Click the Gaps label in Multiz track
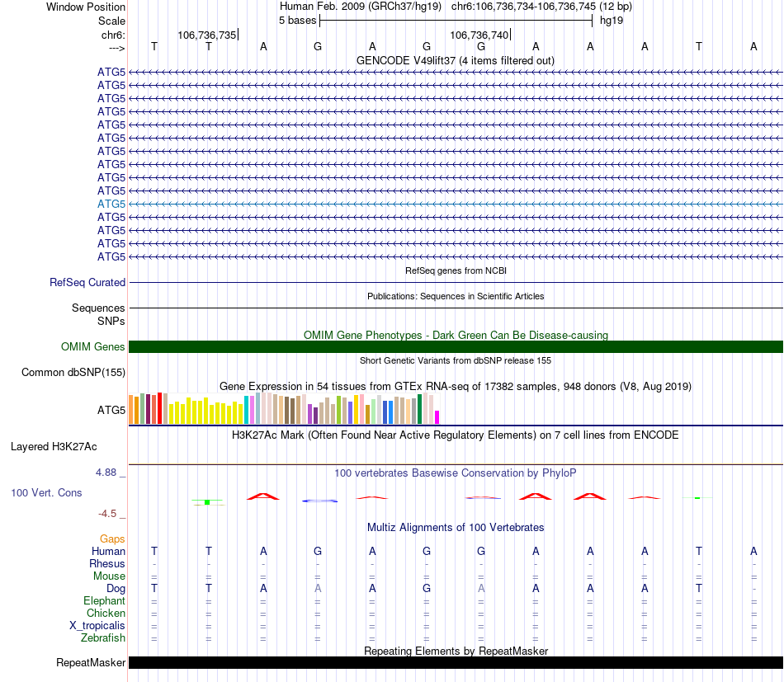The height and width of the screenshot is (682, 784). [x=112, y=539]
